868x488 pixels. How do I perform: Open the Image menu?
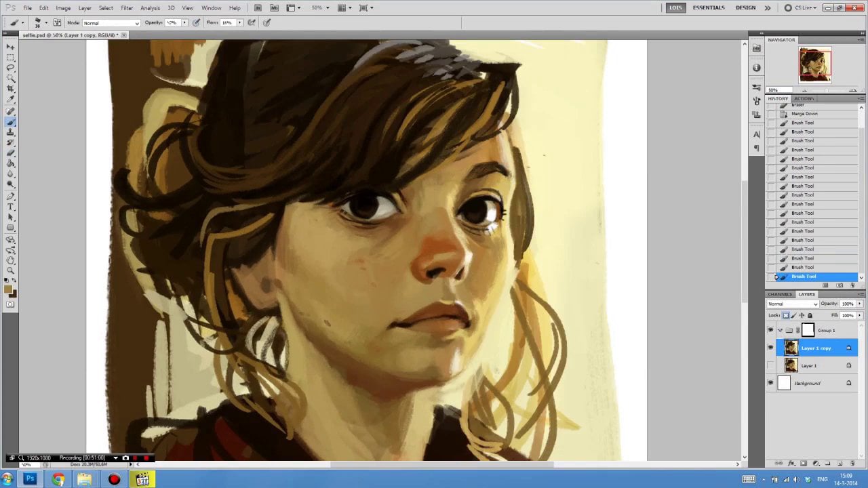tap(63, 8)
